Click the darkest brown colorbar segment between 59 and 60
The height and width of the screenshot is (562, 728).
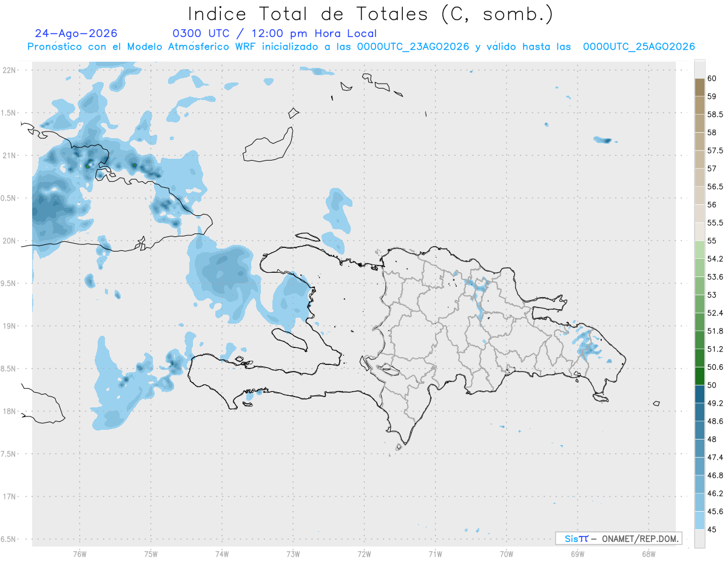coord(699,87)
